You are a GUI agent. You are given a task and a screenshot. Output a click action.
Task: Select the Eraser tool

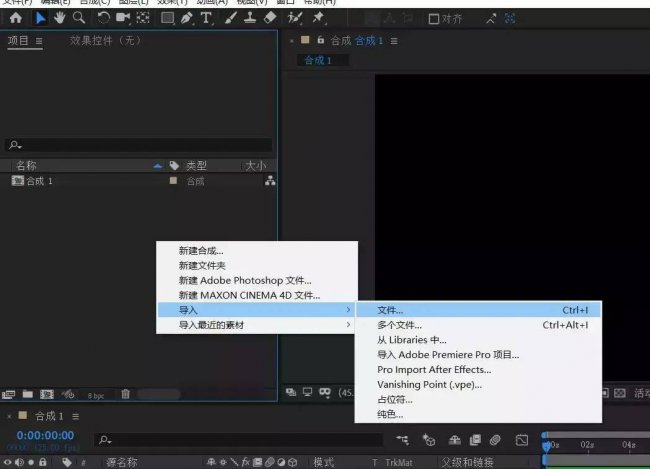coord(270,18)
